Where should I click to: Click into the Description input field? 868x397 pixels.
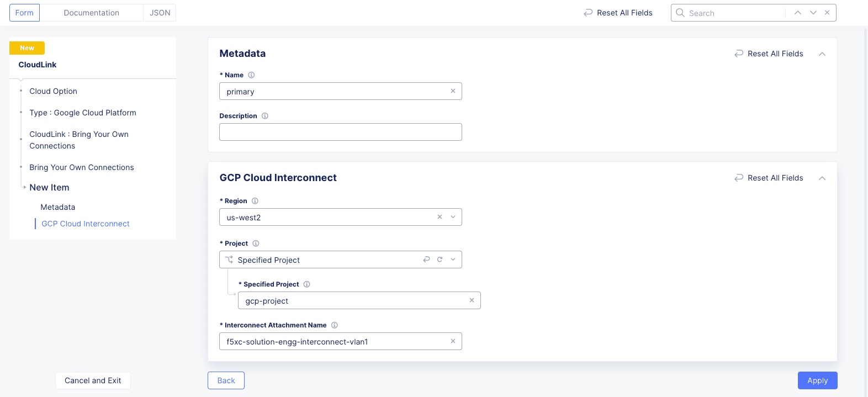click(340, 132)
